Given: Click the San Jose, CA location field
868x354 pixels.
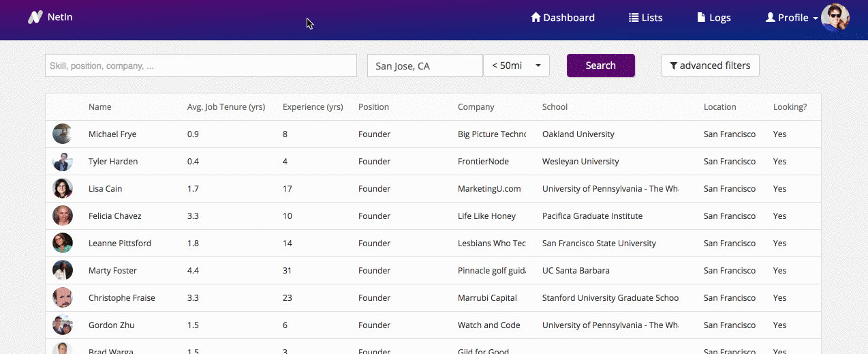Looking at the screenshot, I should point(424,65).
